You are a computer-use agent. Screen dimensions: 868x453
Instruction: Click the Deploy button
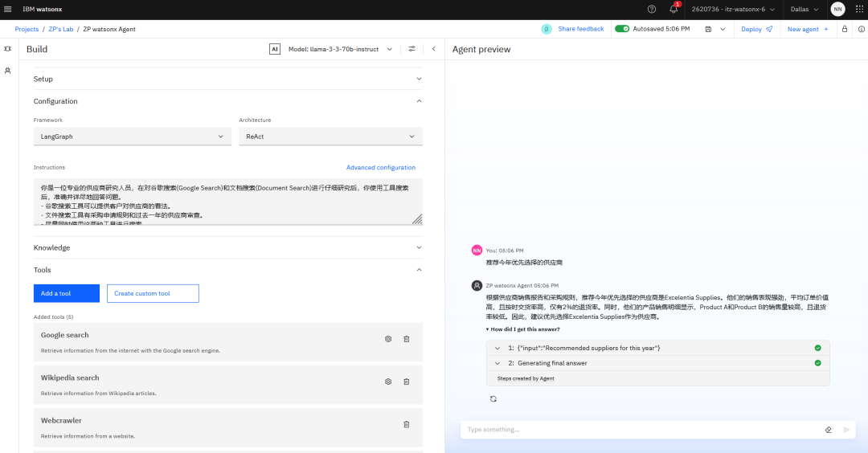point(757,29)
